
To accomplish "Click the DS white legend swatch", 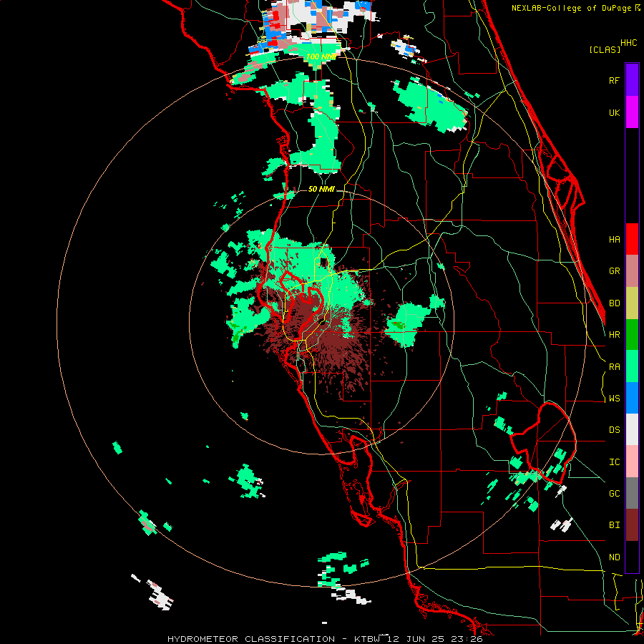I will pos(632,429).
